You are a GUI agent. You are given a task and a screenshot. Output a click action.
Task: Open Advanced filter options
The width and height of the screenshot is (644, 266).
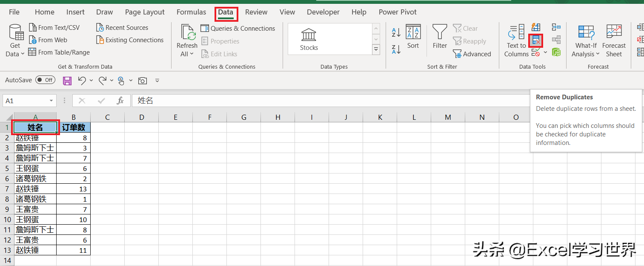(472, 54)
